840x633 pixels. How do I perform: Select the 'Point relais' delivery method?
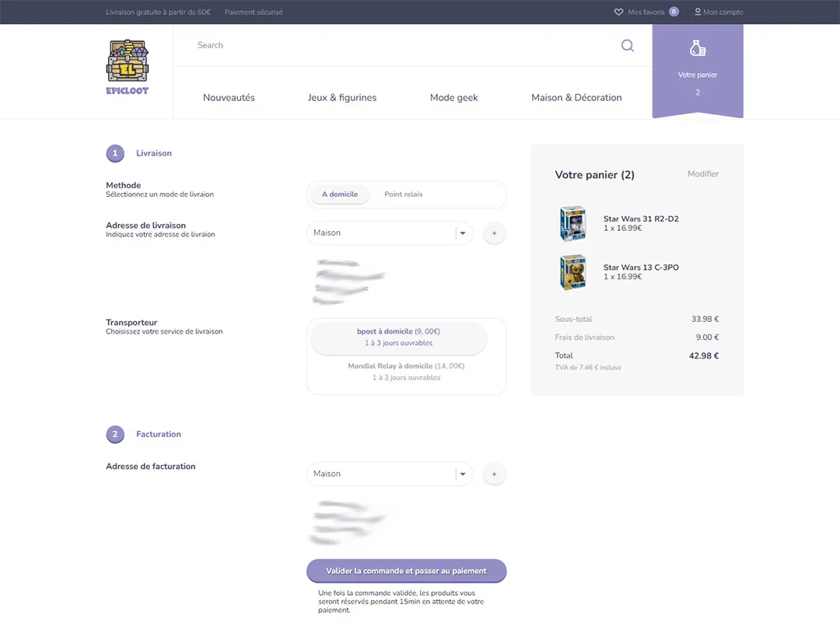pos(404,194)
